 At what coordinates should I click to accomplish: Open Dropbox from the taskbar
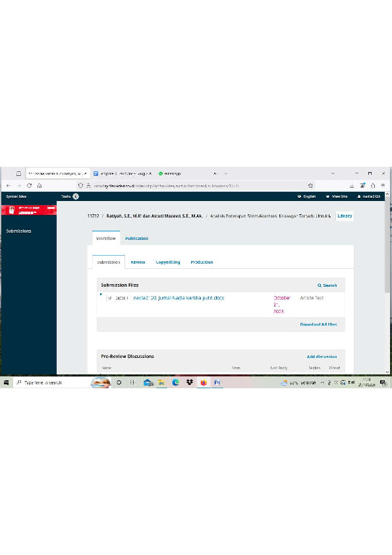pos(190,382)
